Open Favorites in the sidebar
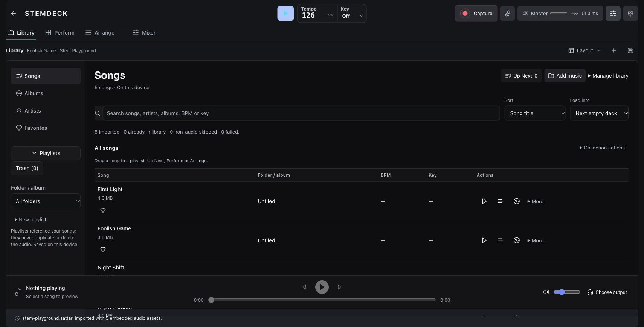Viewport: 644px width, 327px height. click(46, 128)
